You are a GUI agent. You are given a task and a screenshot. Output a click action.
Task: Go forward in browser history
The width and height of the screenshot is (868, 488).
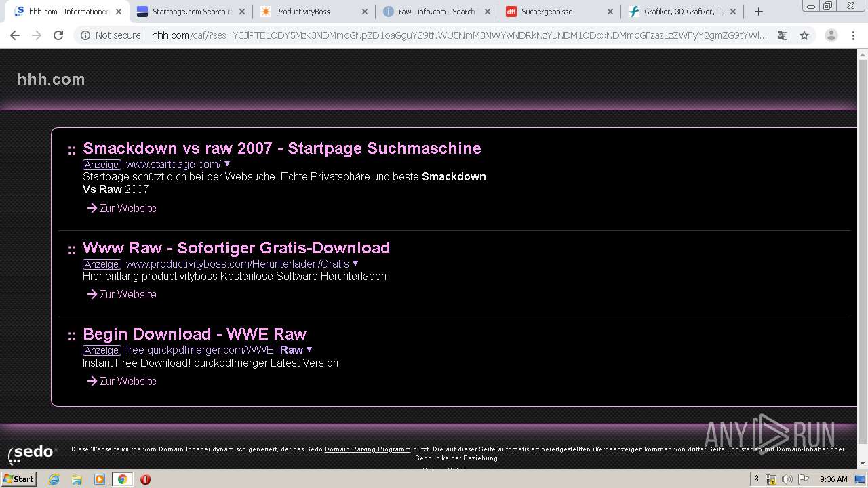[x=37, y=35]
